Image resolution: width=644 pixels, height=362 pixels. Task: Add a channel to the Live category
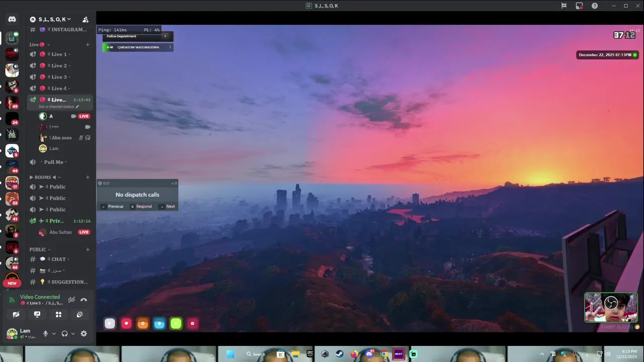pos(88,45)
